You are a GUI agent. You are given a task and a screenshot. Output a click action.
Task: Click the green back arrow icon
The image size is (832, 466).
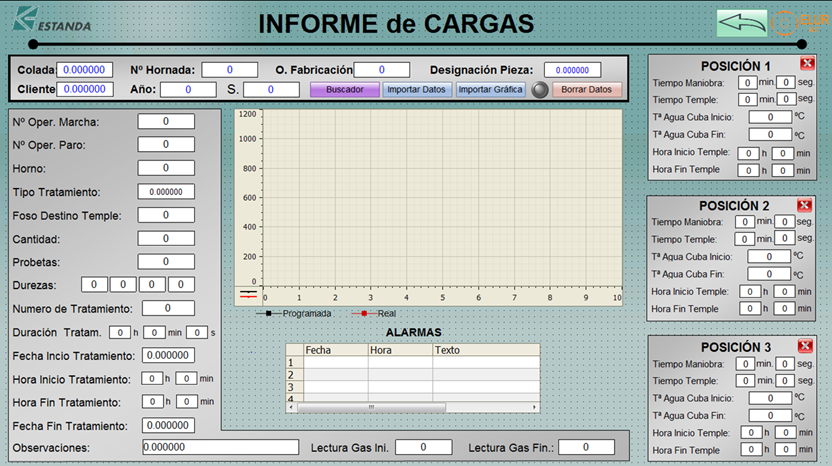(742, 23)
